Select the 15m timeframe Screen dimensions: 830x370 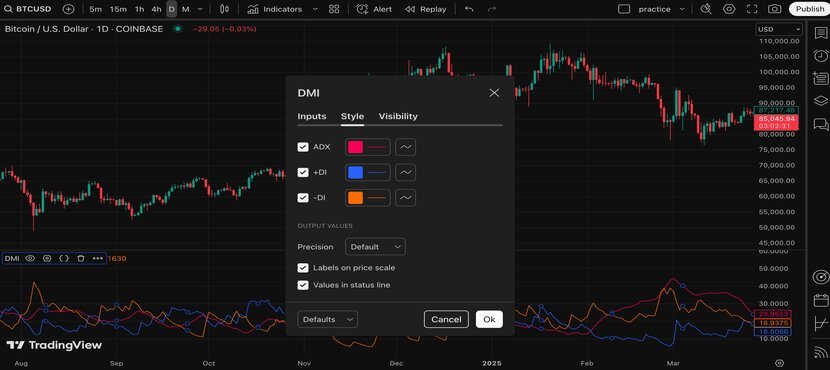pyautogui.click(x=118, y=9)
